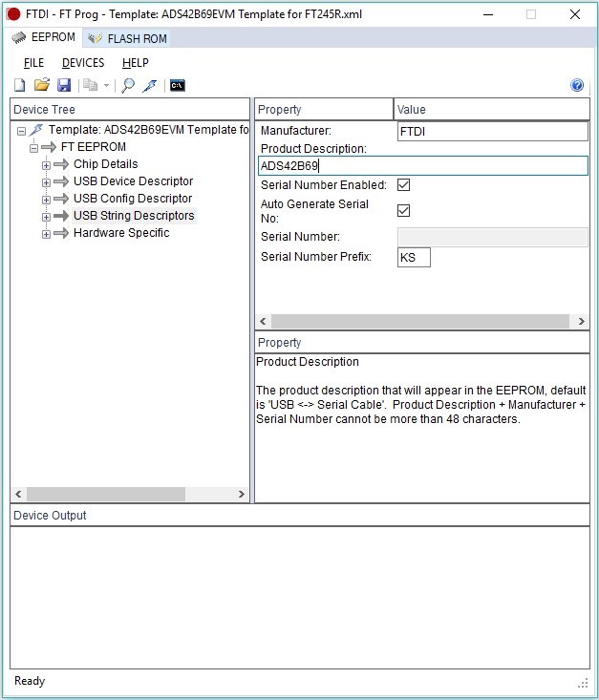Close the FT Prog window

tap(575, 14)
